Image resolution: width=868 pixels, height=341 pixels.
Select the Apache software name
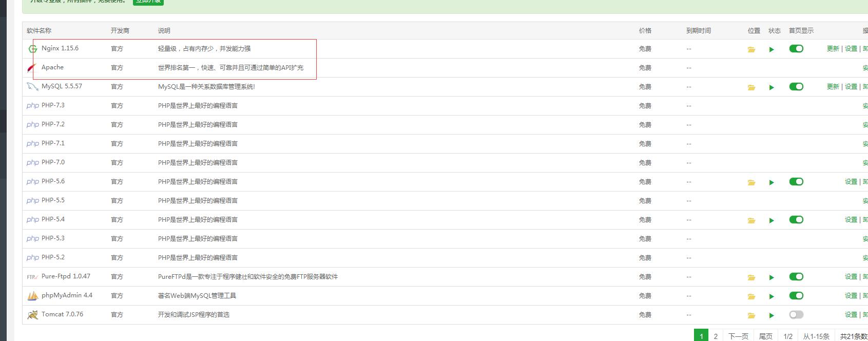coord(52,67)
